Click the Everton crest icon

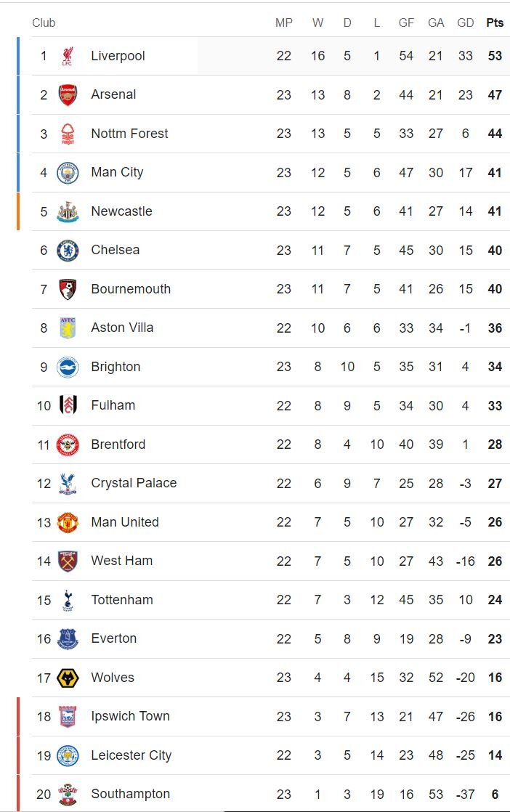click(68, 639)
